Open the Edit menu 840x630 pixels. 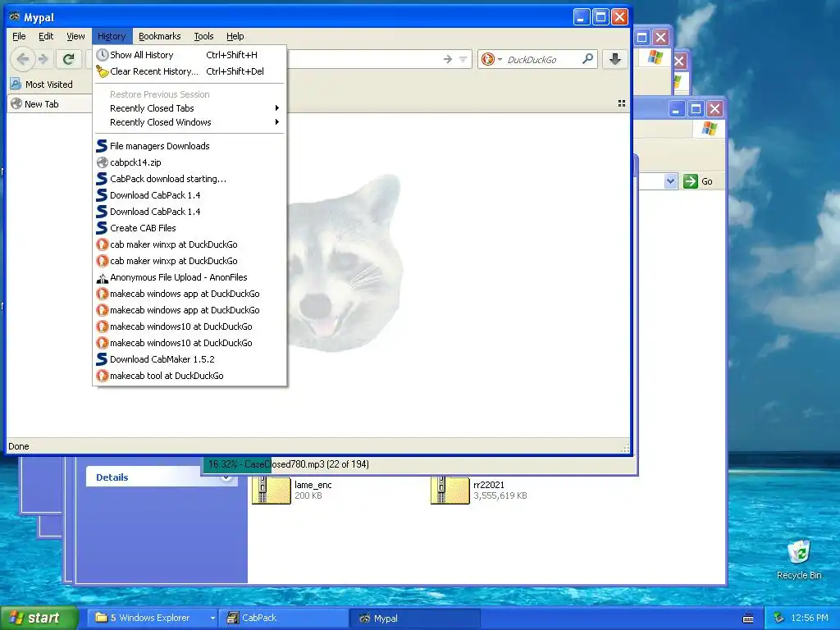pyautogui.click(x=46, y=36)
